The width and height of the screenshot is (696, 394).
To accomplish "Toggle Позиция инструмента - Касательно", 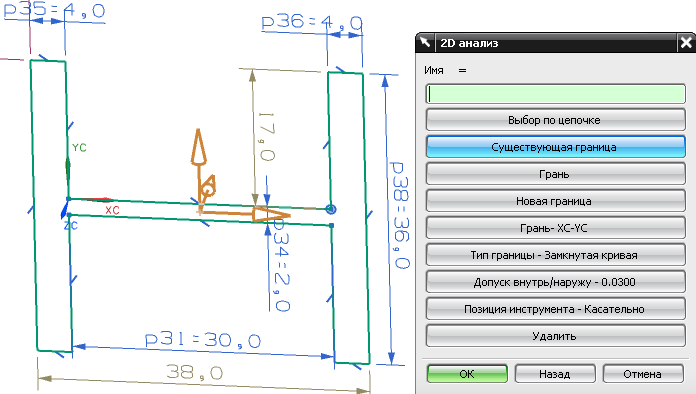I will click(x=555, y=309).
